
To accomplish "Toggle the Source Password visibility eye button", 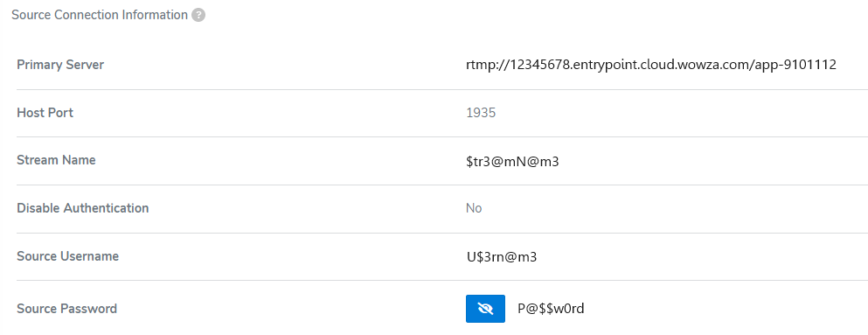I will coord(485,309).
